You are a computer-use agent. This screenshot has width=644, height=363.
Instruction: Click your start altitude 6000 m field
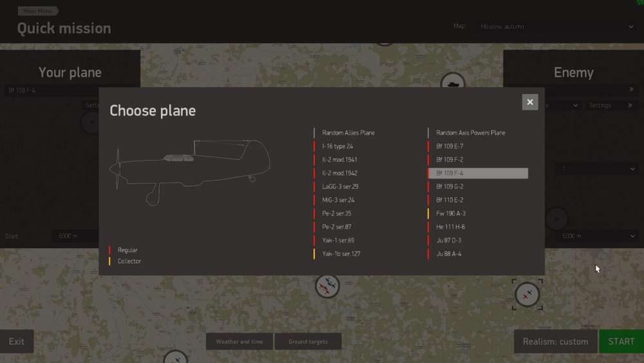(x=75, y=236)
